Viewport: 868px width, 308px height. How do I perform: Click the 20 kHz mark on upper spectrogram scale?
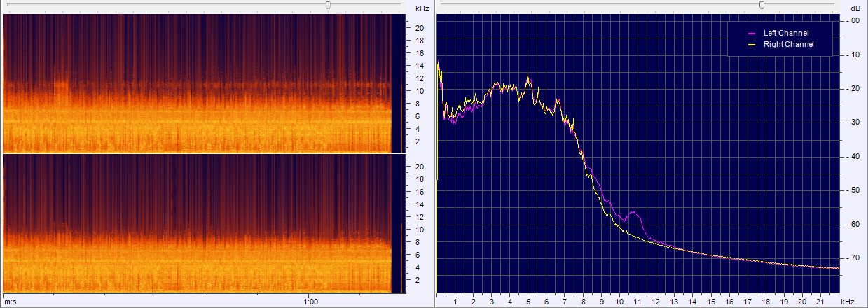point(420,28)
